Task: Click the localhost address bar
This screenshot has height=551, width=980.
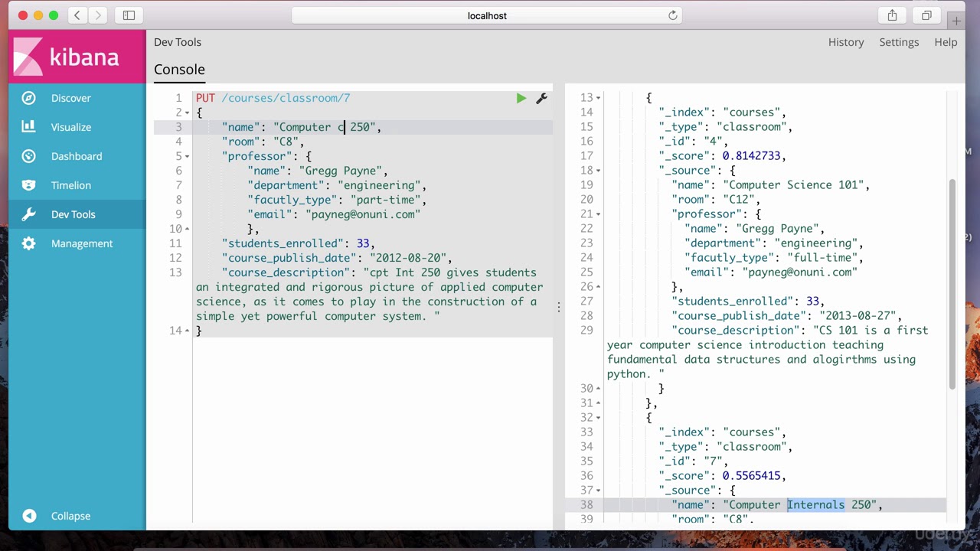Action: point(487,15)
